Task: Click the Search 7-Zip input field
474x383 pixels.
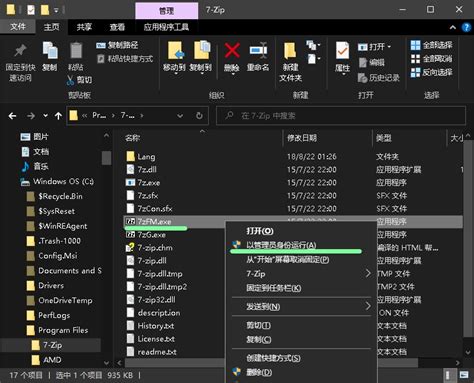Action: tap(341, 116)
